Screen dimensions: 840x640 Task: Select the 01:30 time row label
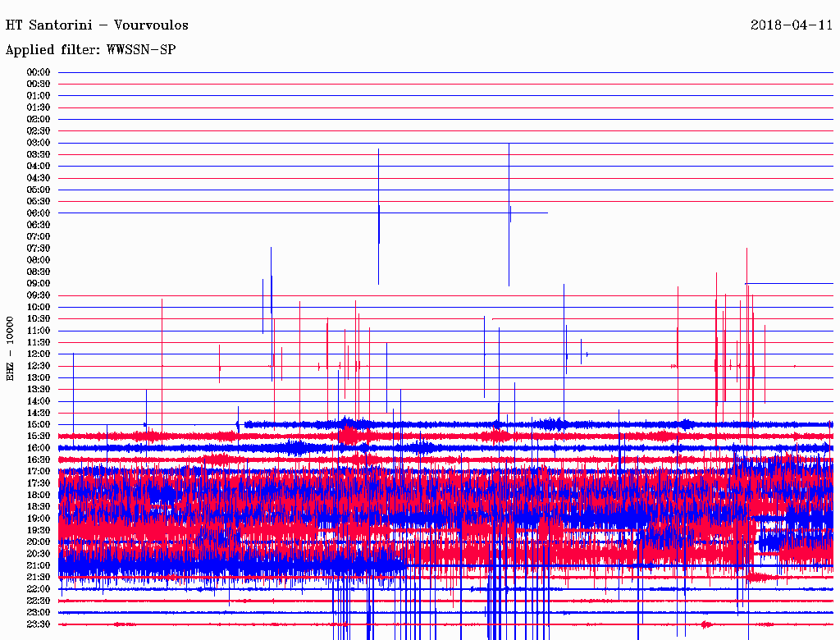39,107
